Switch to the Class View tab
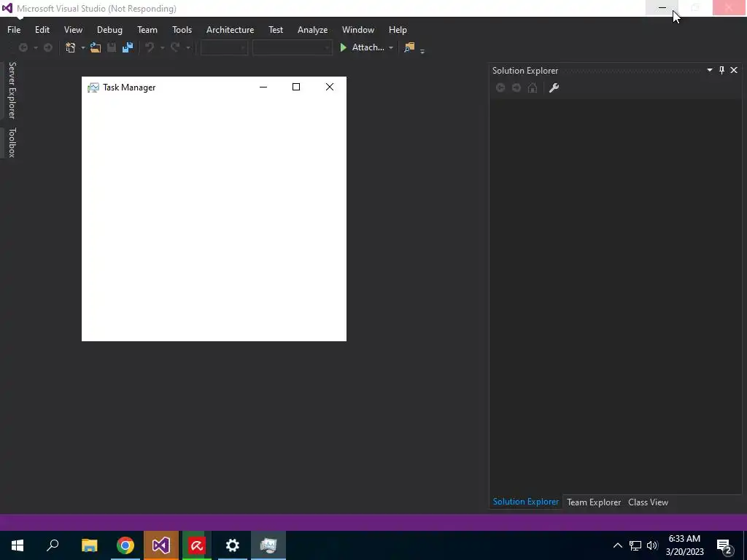 pos(648,502)
